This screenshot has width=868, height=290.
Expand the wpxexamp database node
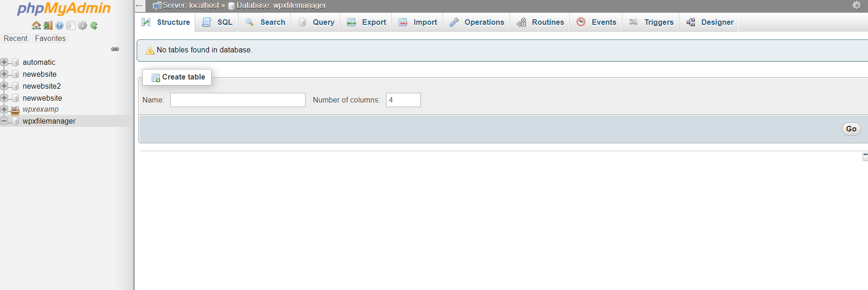[4, 109]
